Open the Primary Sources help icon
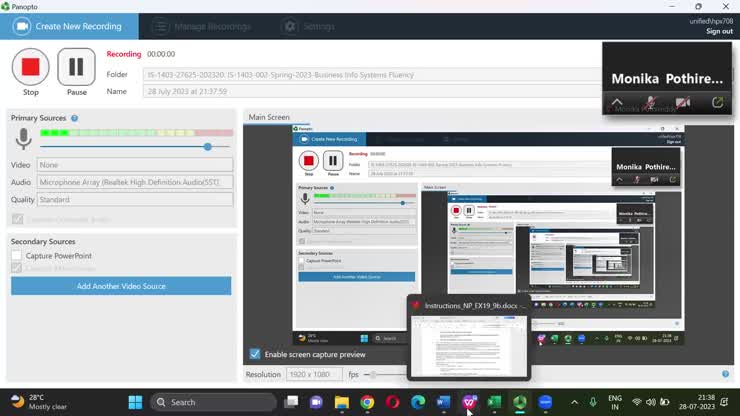The height and width of the screenshot is (416, 740). click(x=74, y=118)
